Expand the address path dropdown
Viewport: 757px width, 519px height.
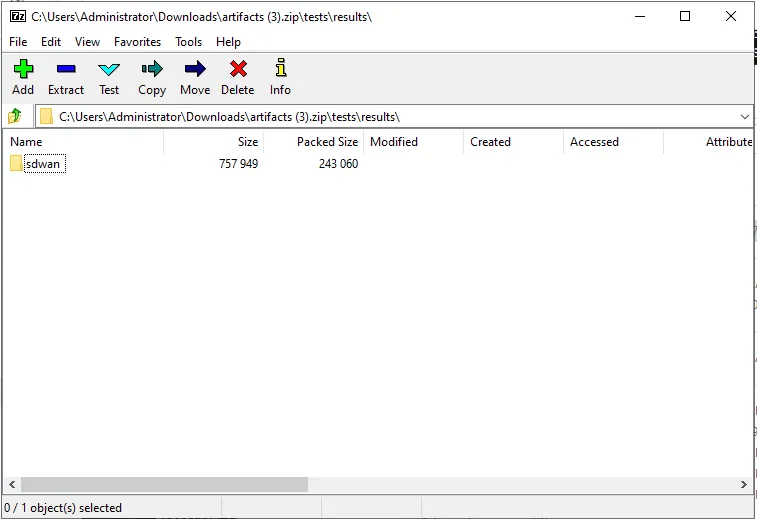744,116
